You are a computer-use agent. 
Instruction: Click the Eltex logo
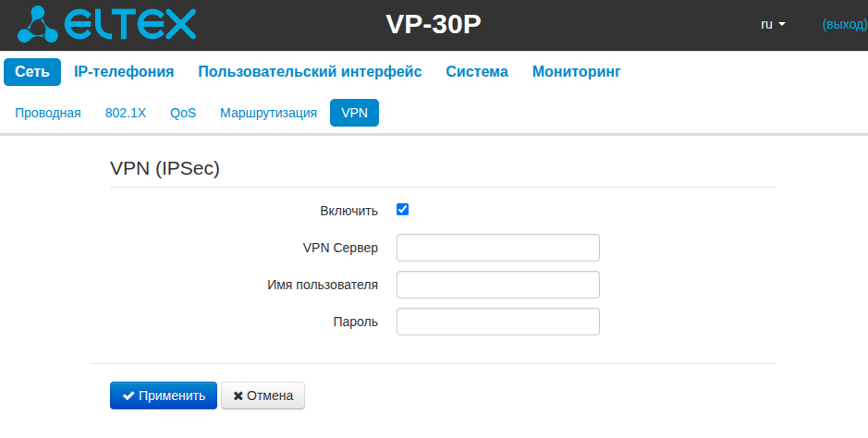(108, 25)
